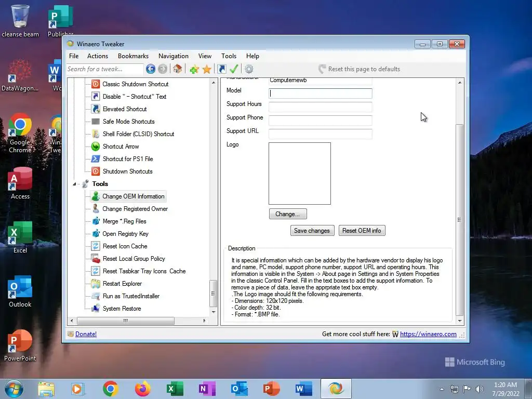Viewport: 532px width, 399px height.
Task: Show hidden system tray icons arrow
Action: tap(442, 389)
